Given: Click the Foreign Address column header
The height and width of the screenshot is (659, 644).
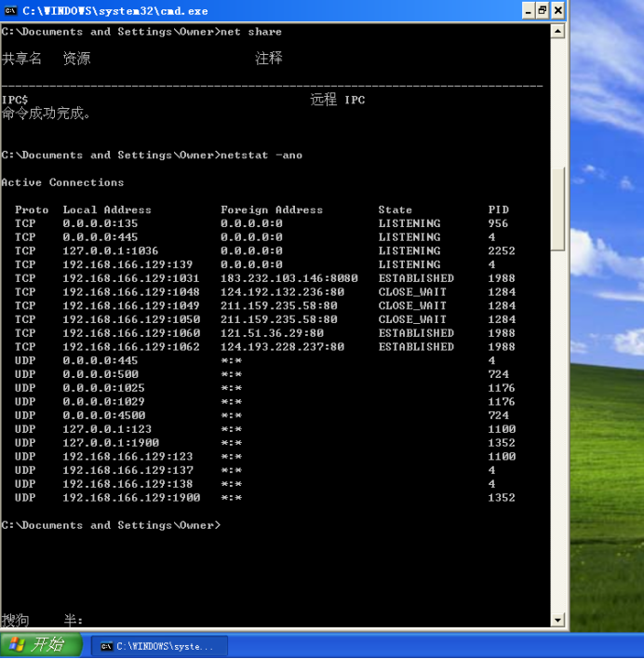Looking at the screenshot, I should (271, 210).
